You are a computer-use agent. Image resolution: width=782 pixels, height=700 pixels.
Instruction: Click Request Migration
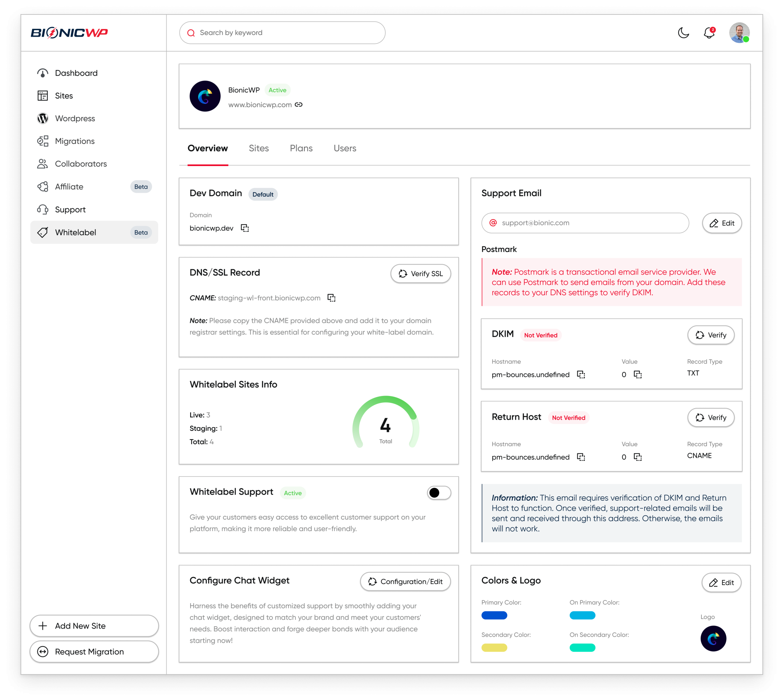[94, 652]
